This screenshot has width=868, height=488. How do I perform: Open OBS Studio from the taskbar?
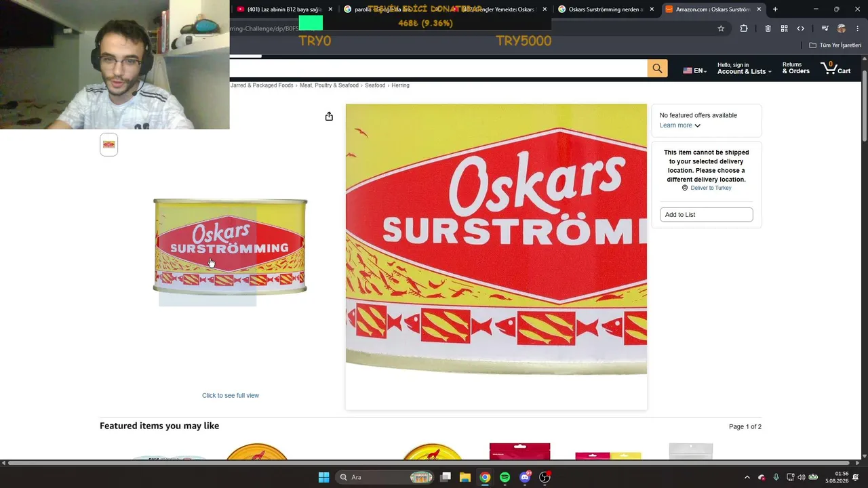click(x=545, y=477)
